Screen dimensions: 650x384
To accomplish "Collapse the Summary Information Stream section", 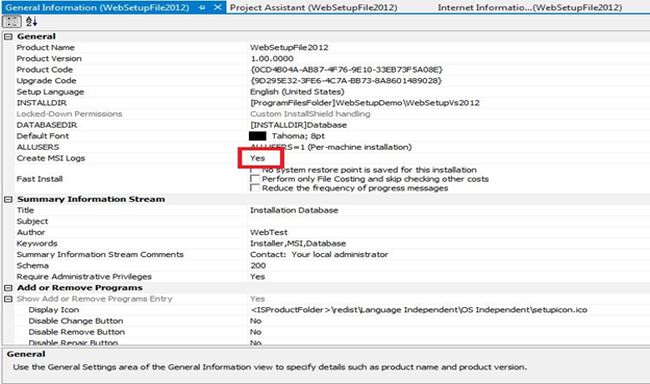I will tap(8, 199).
